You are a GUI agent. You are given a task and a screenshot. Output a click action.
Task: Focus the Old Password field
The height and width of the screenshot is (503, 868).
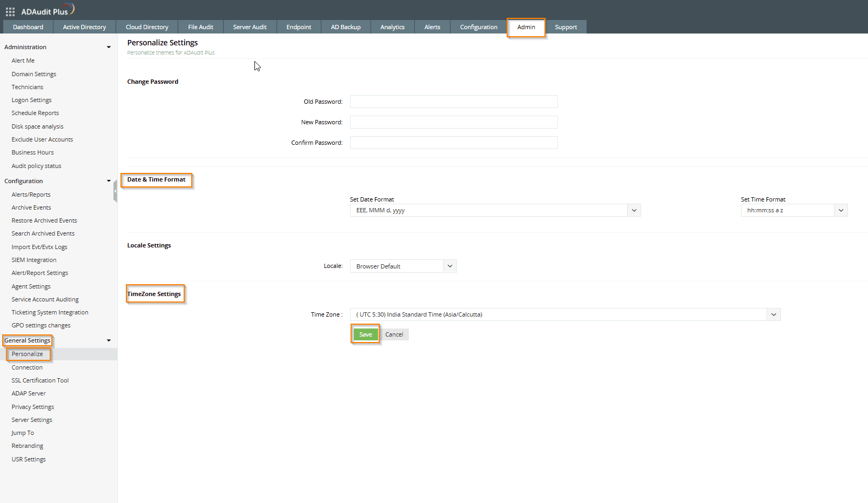point(453,102)
